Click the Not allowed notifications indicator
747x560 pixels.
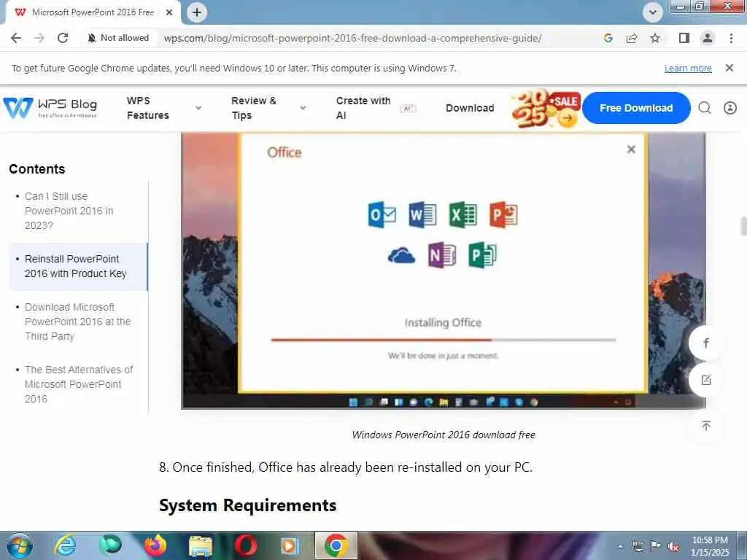[118, 38]
